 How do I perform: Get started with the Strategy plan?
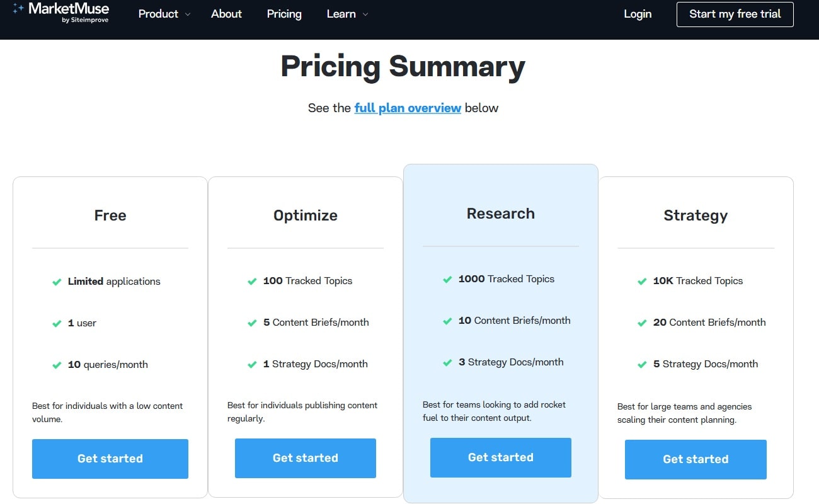click(696, 459)
